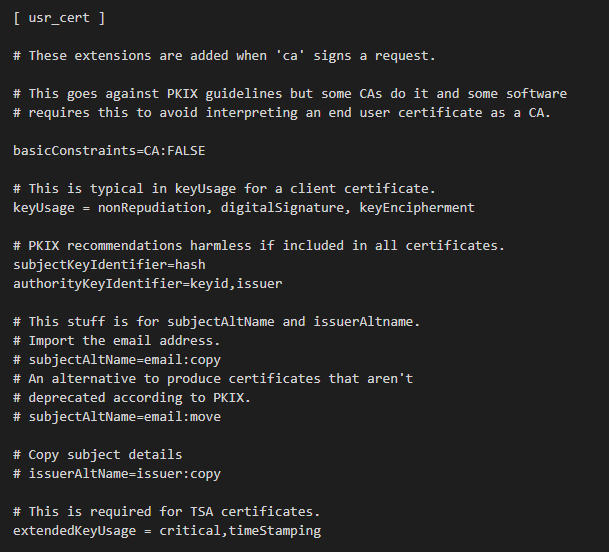Click the extendedKeyUsage = critical,timeStamping line
The image size is (609, 552).
(x=167, y=531)
